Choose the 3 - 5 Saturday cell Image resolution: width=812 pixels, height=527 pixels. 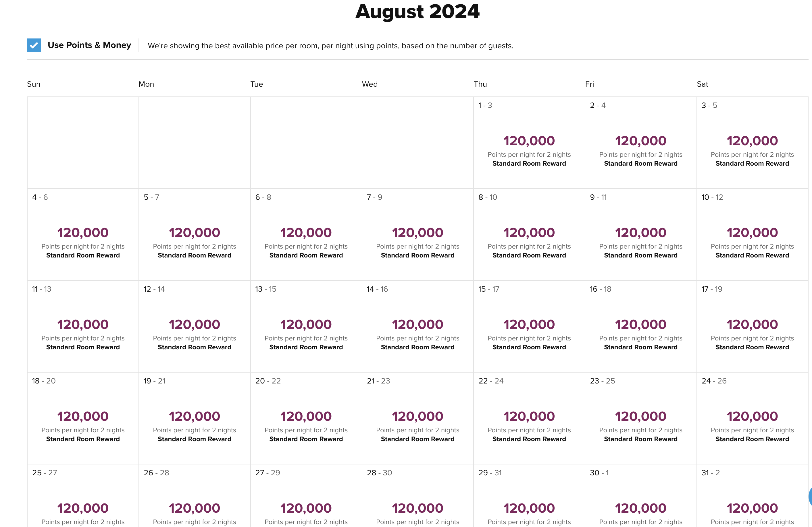click(752, 142)
